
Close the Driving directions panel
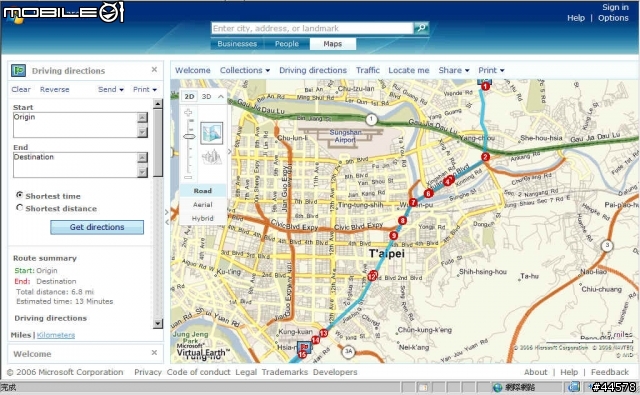(x=154, y=69)
